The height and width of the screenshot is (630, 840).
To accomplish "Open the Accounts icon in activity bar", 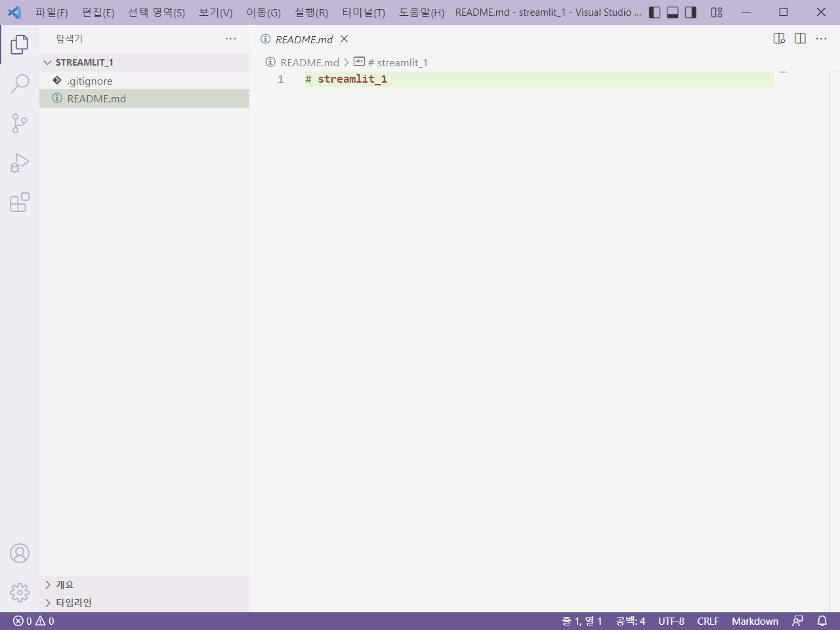I will pos(20,553).
